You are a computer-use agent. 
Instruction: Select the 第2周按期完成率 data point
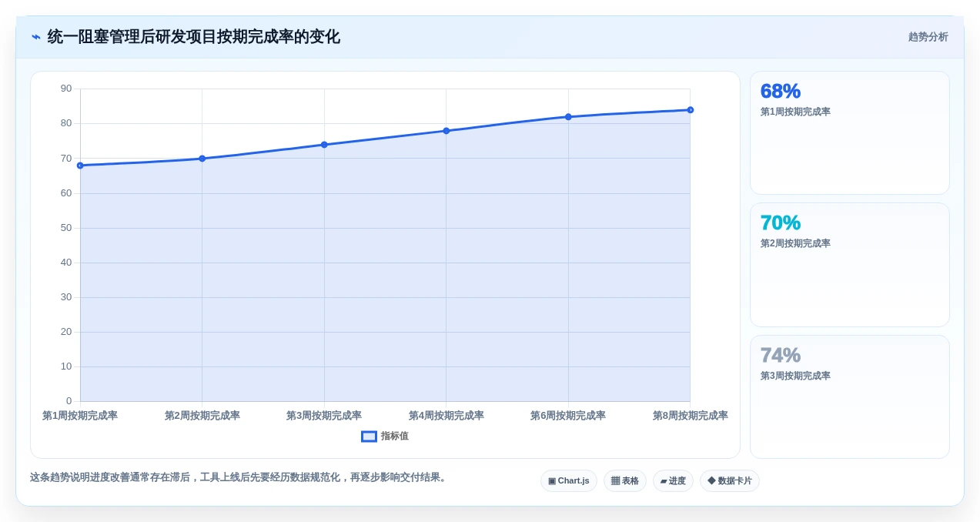point(202,159)
